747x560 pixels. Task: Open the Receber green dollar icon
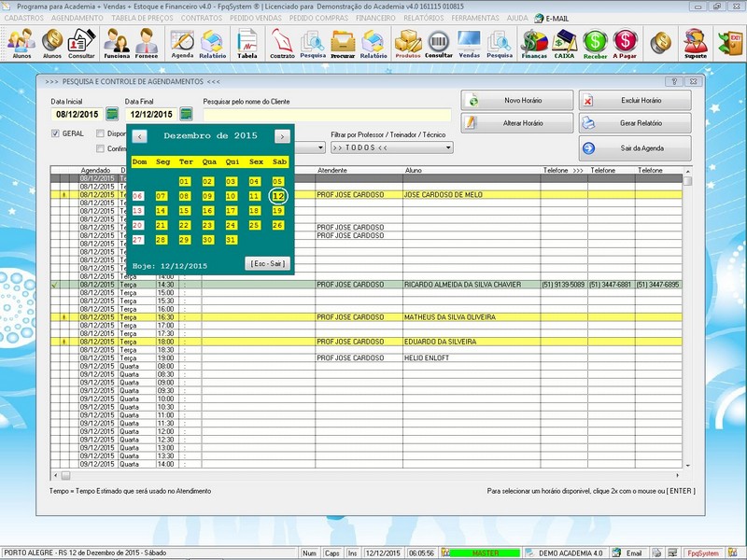[x=595, y=43]
